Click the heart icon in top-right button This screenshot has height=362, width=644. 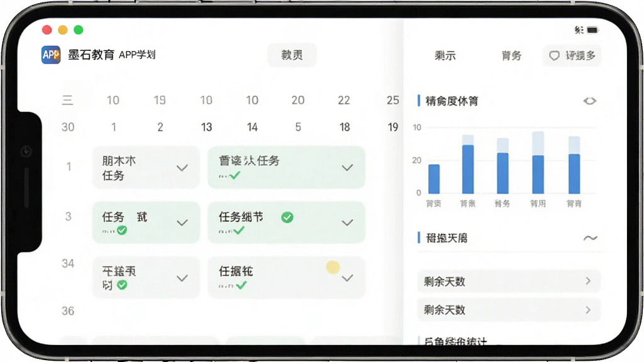pos(554,55)
